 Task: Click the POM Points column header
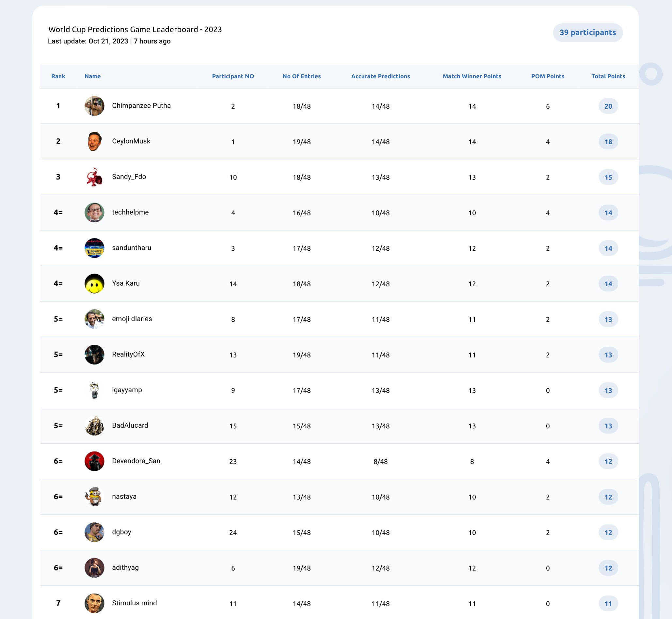[x=547, y=76]
